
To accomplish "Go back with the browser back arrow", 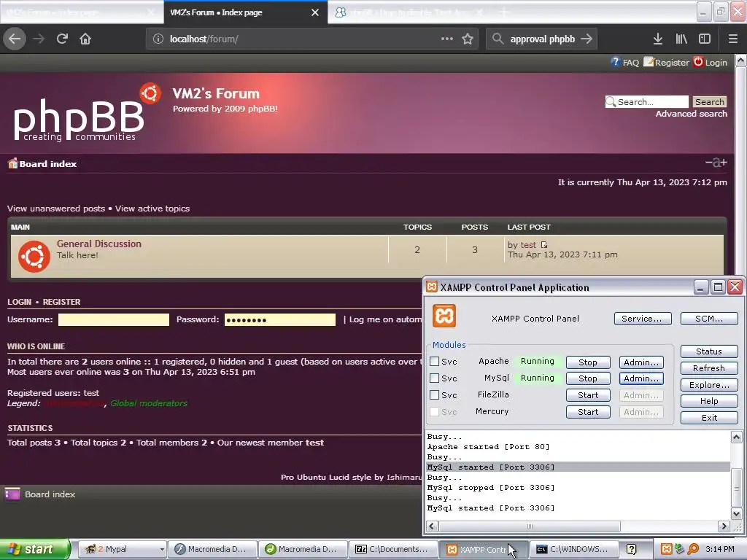I will tap(15, 39).
